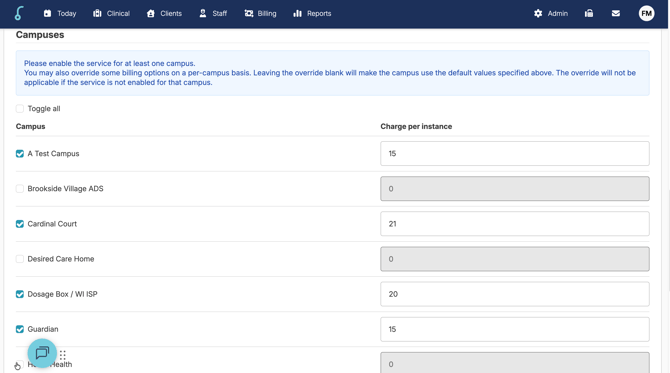Uncheck the Guardian campus checkbox

coord(20,329)
